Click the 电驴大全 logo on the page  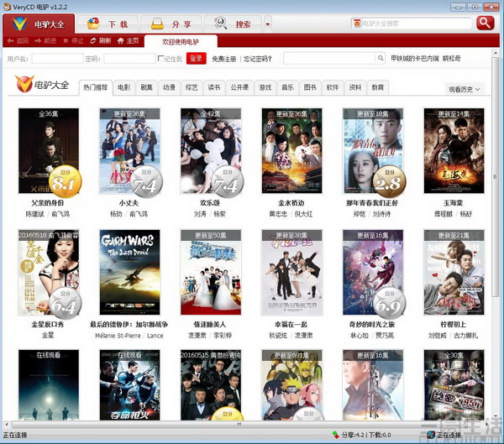click(42, 84)
